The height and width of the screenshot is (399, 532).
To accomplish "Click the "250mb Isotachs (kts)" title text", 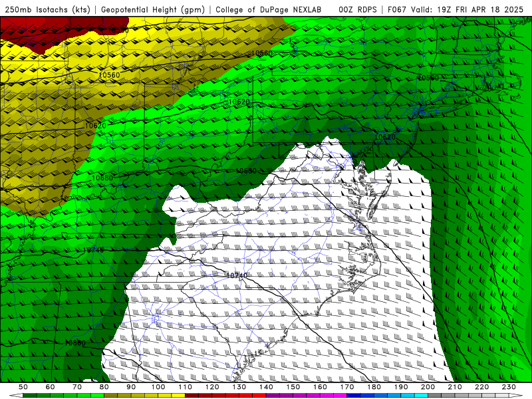I will point(47,9).
